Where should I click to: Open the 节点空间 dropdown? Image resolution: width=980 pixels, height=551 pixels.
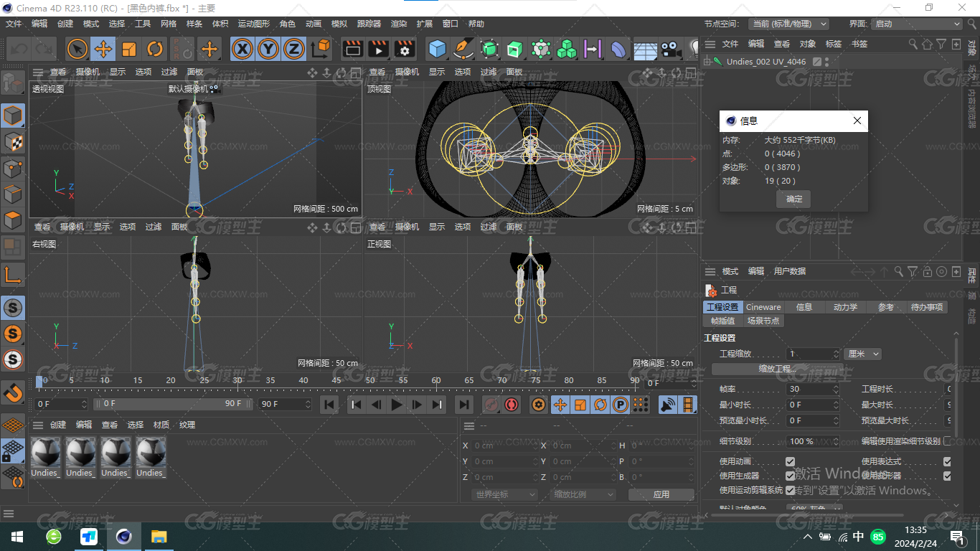click(x=788, y=24)
